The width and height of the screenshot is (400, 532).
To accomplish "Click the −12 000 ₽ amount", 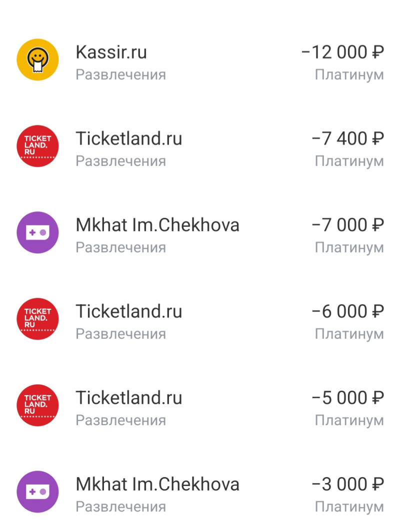I will [342, 52].
